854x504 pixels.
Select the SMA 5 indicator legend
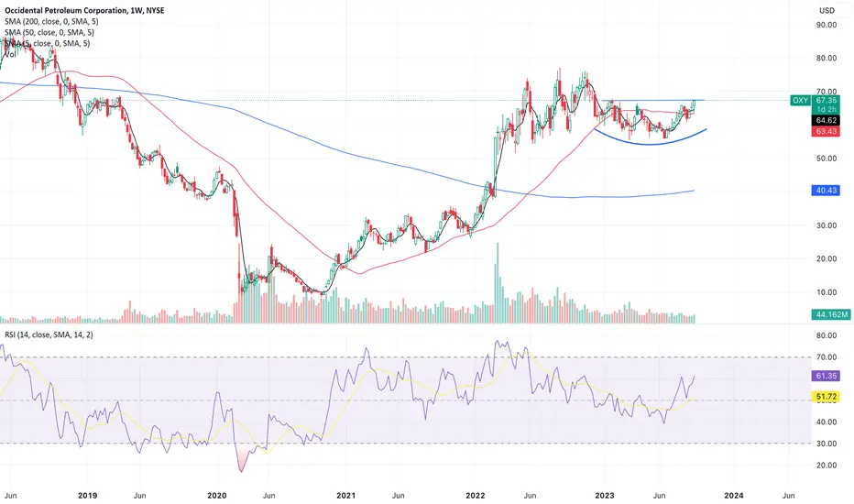click(47, 43)
